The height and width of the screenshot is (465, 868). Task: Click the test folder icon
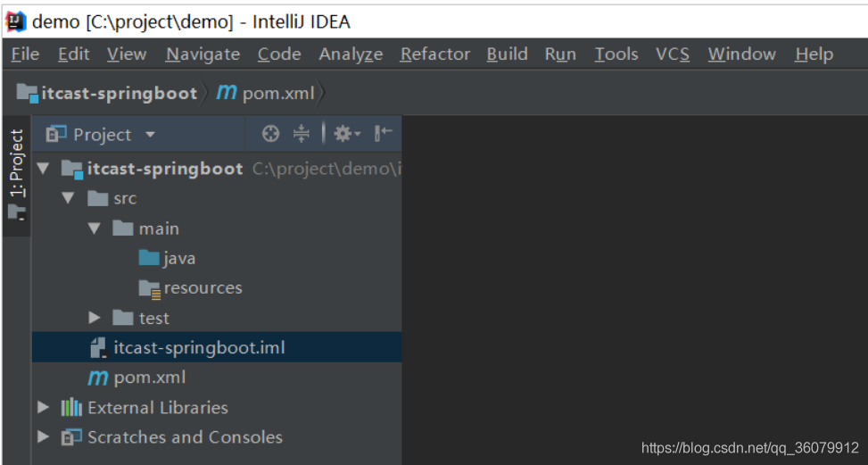(123, 318)
